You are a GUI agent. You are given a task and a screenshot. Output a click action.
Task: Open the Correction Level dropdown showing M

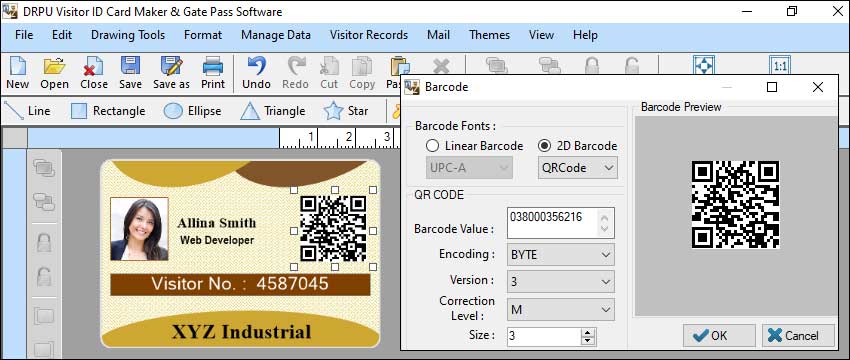(x=561, y=310)
